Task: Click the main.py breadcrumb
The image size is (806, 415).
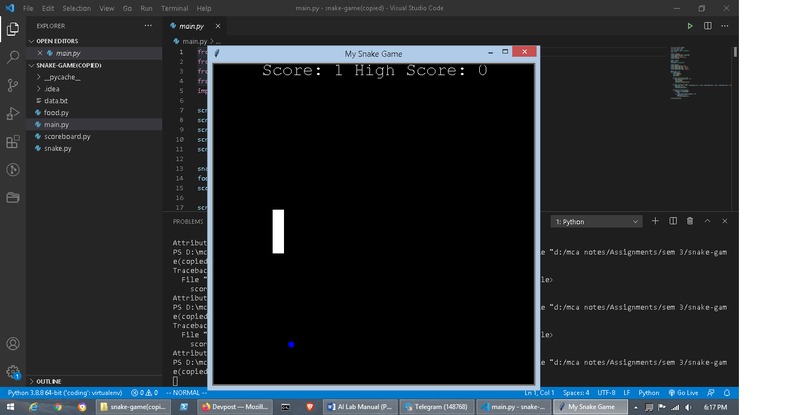Action: [194, 41]
